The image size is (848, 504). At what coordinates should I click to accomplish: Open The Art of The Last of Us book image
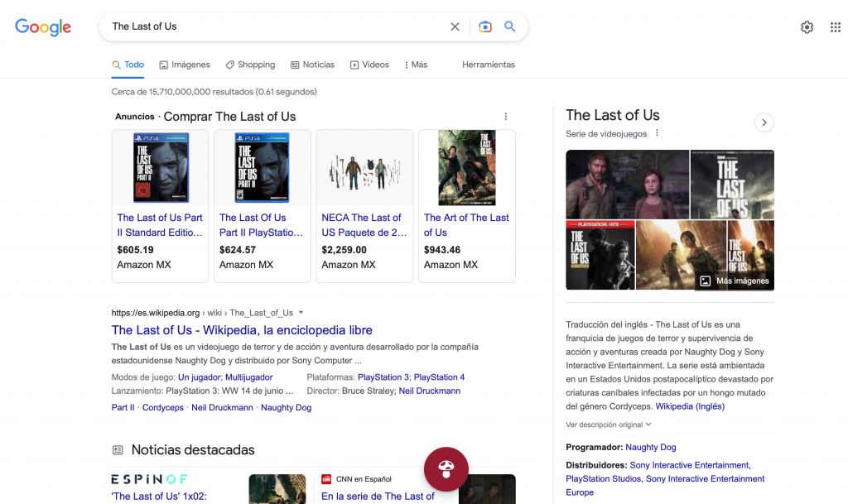point(467,167)
